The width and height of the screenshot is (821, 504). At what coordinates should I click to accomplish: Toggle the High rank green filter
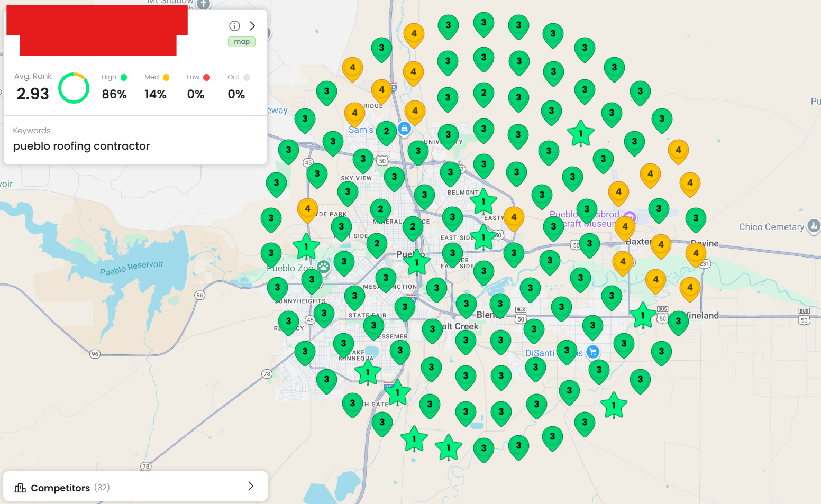[x=124, y=77]
